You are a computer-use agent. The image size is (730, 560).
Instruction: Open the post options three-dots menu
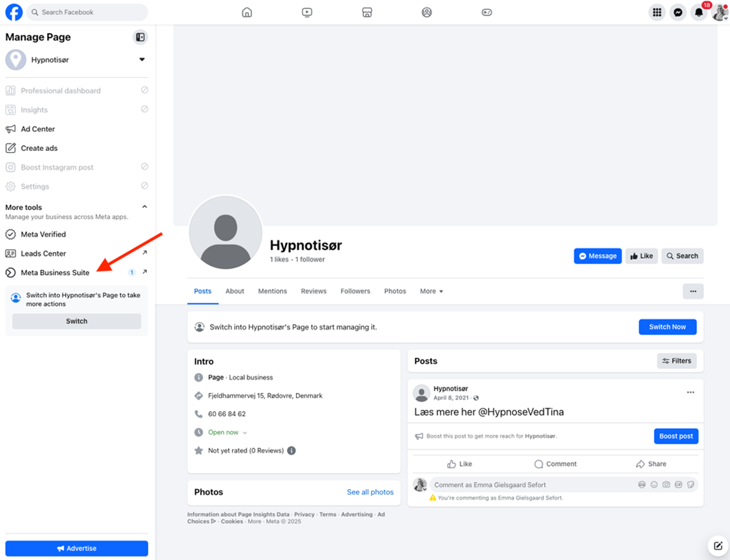click(691, 392)
